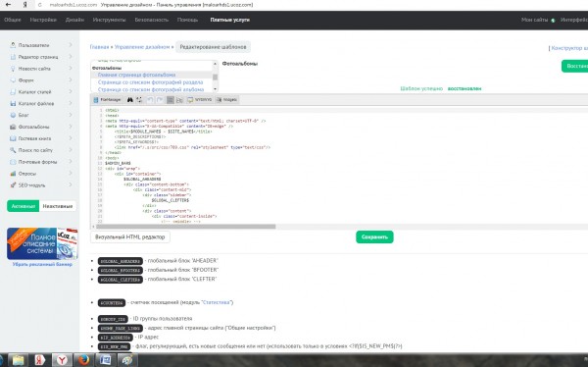Screen dimensions: 588x367
Task: Open the Настройки top menu
Action: [x=43, y=20]
